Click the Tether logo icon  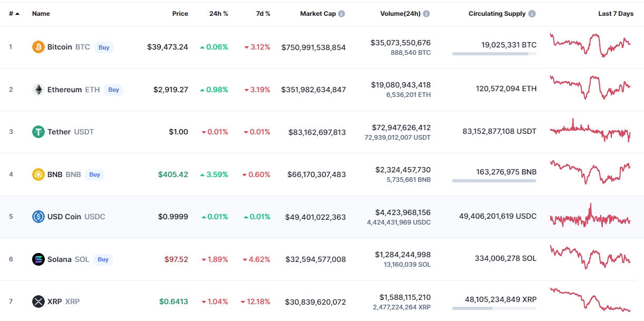click(x=38, y=132)
